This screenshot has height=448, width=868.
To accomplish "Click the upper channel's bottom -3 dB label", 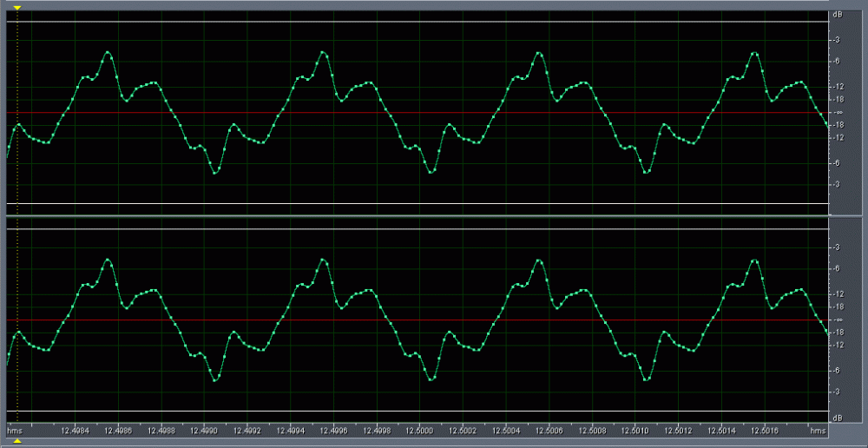I will point(837,184).
